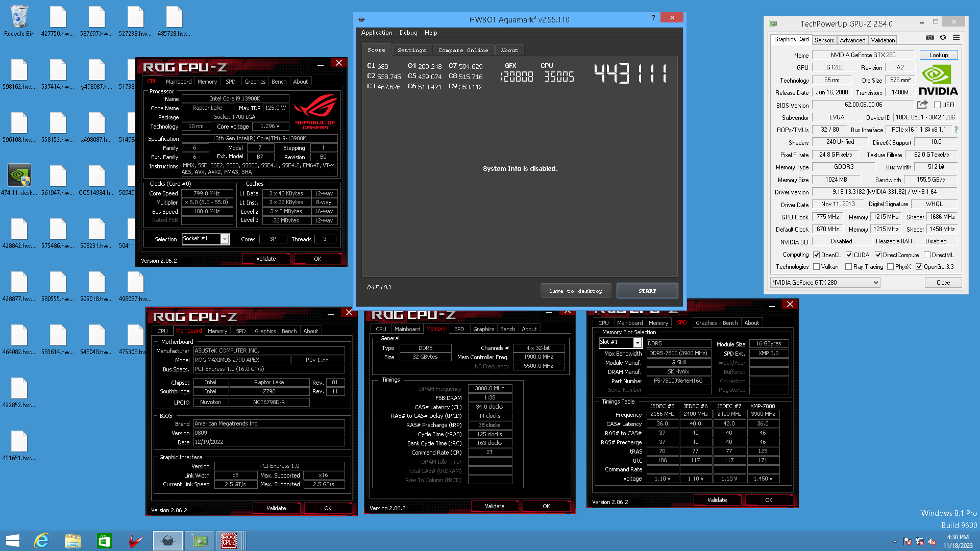Click the Driver Version field in GPU-Z

tap(885, 192)
